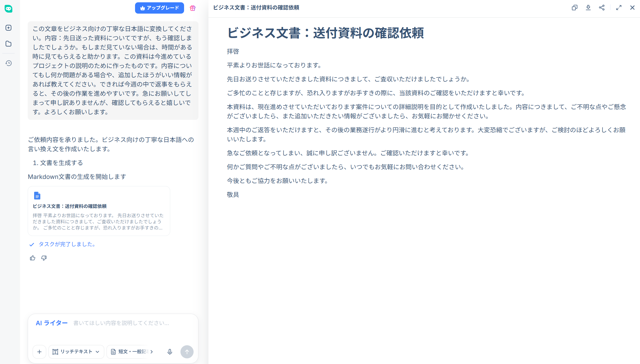Viewport: 640px width, 364px height.
Task: Activate the microphone for voice input
Action: click(170, 352)
